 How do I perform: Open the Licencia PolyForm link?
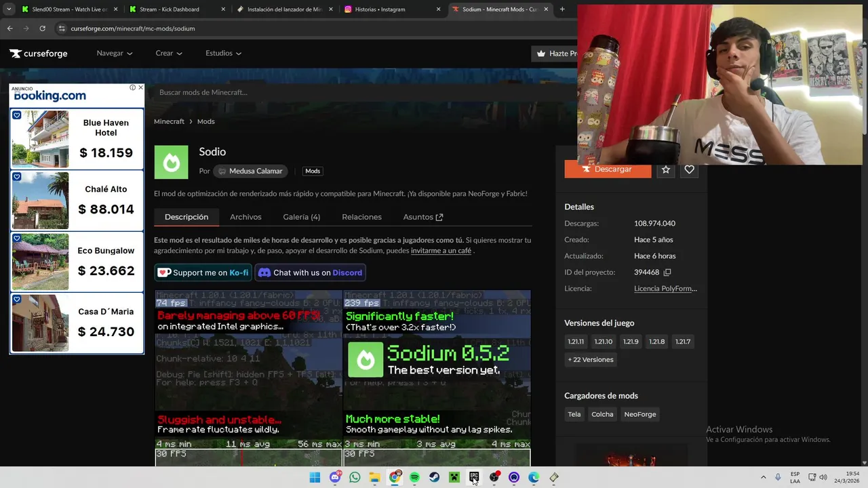coord(665,289)
